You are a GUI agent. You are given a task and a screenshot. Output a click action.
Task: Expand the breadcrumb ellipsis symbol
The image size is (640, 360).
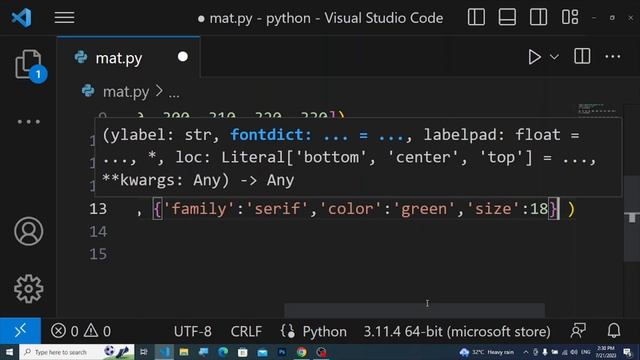[174, 94]
